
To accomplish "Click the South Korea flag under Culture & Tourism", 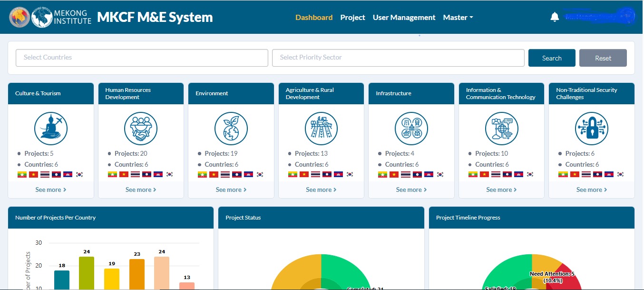I will (79, 174).
